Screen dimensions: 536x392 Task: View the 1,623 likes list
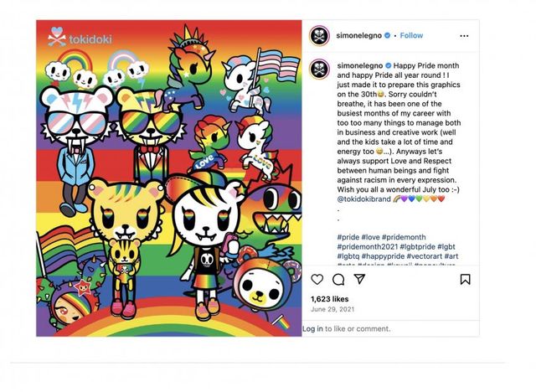pos(331,298)
